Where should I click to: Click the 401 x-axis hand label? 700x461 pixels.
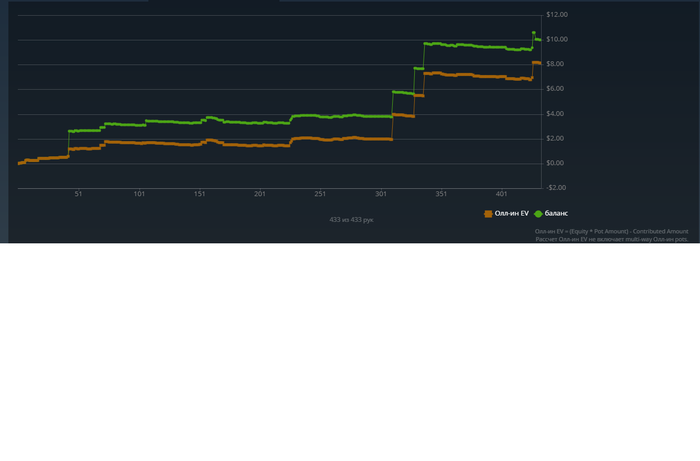tap(501, 194)
